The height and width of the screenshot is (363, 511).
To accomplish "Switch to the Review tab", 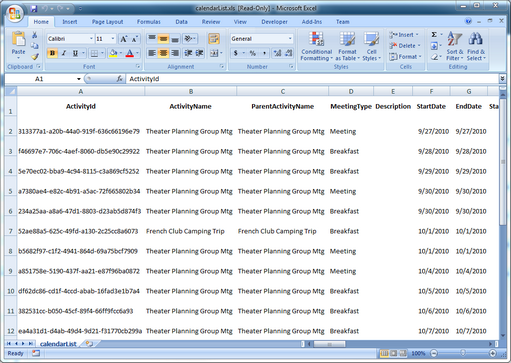I will (211, 22).
